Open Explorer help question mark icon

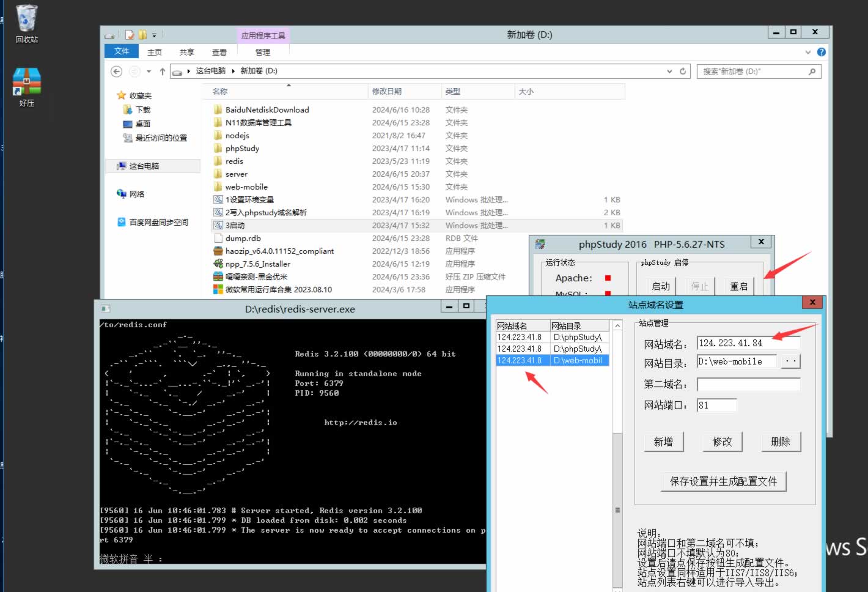pos(822,52)
